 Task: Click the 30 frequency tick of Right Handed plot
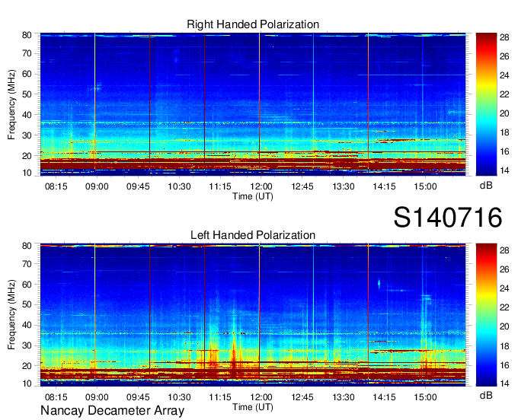pyautogui.click(x=27, y=135)
